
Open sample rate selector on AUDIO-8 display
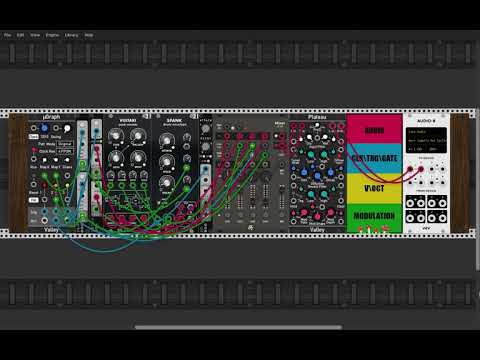(x=416, y=149)
